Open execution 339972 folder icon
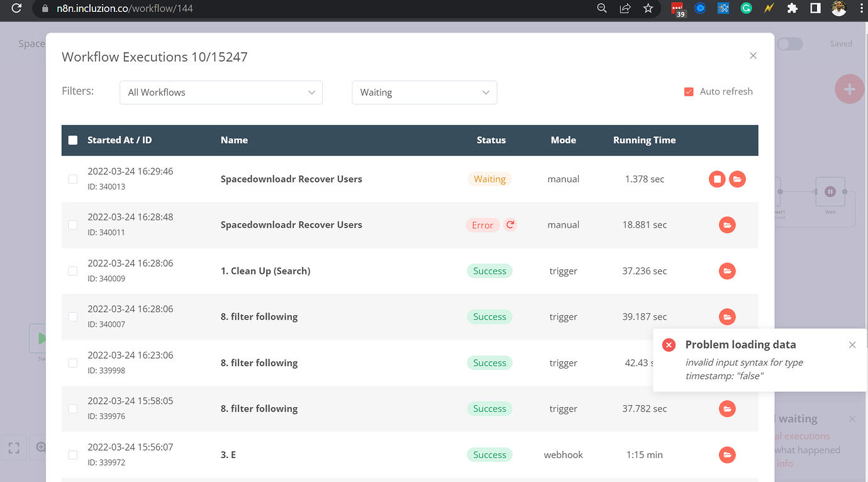Screen dimensions: 868x482 coord(727,455)
